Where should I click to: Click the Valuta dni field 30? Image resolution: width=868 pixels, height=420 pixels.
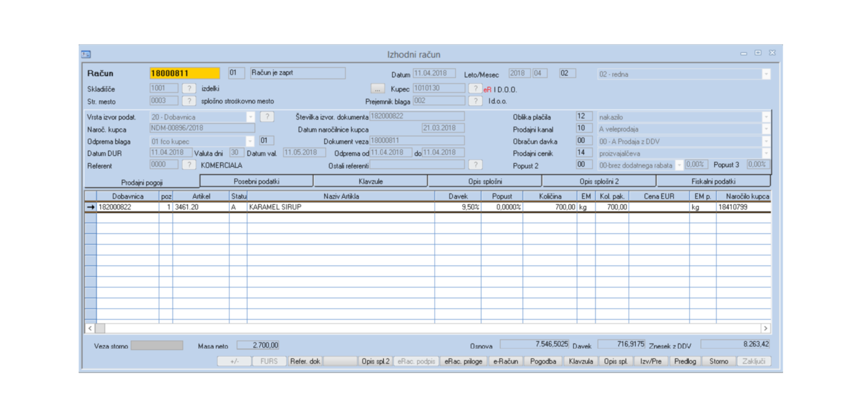click(236, 152)
